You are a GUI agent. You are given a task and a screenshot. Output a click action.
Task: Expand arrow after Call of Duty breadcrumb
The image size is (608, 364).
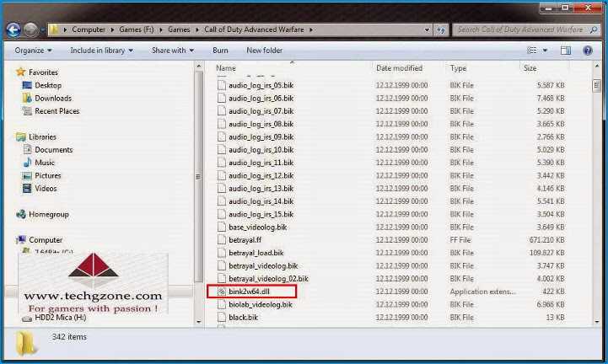tap(311, 29)
